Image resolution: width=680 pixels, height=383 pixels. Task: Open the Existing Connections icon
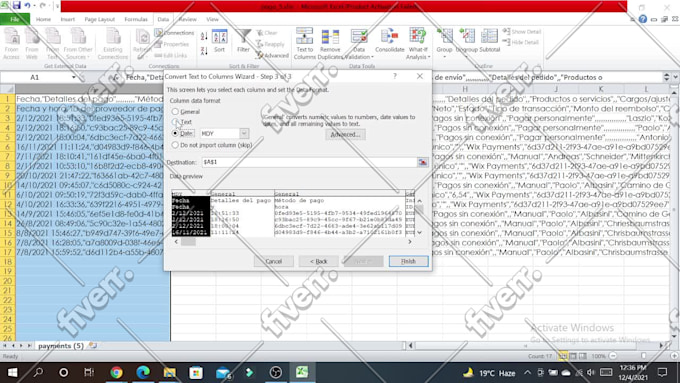pos(113,43)
